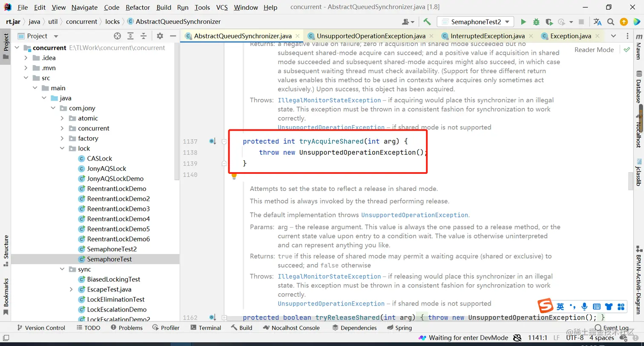Screen dimensions: 644x346
Task: Expand the EscapeTest.java node
Action: coord(72,289)
